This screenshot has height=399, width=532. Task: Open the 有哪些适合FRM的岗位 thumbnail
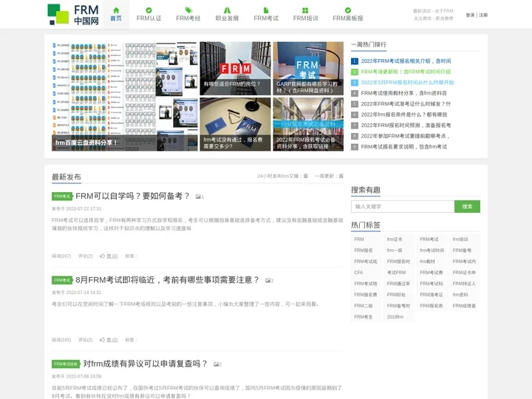[x=235, y=69]
